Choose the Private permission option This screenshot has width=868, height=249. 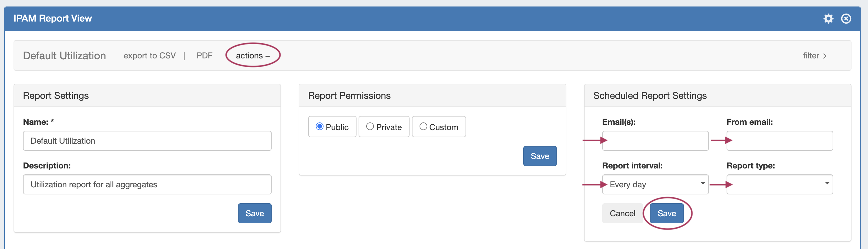tap(370, 127)
